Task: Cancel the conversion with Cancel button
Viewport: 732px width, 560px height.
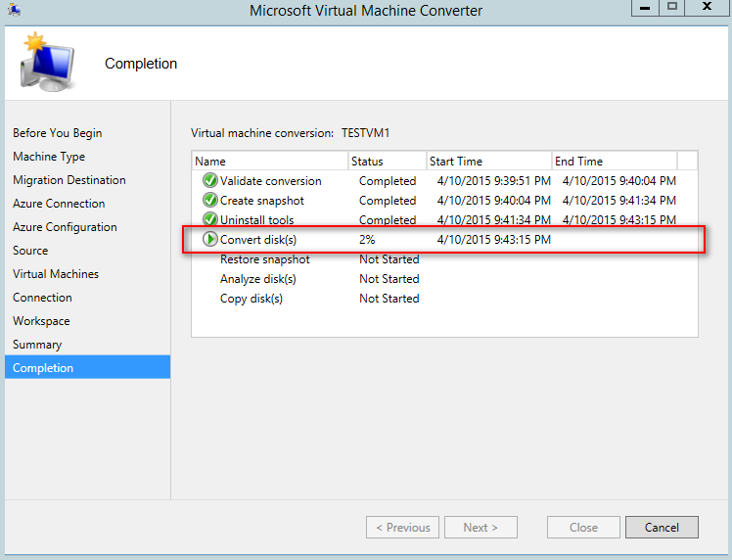Action: coord(662,528)
